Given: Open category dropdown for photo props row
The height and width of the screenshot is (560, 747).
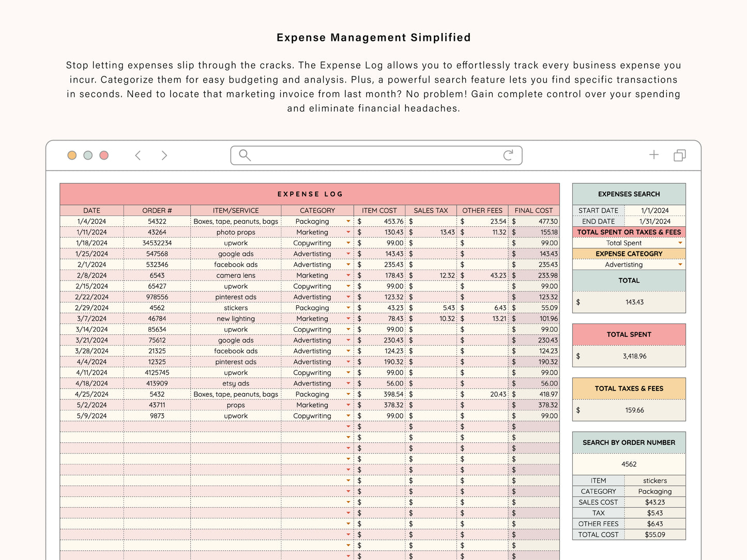Looking at the screenshot, I should point(348,232).
